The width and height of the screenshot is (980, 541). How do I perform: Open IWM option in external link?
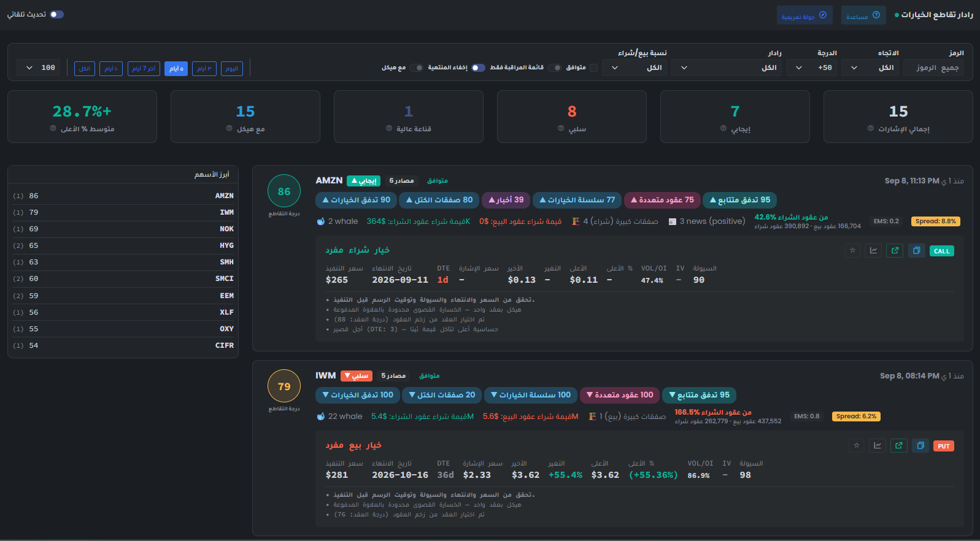coord(899,445)
